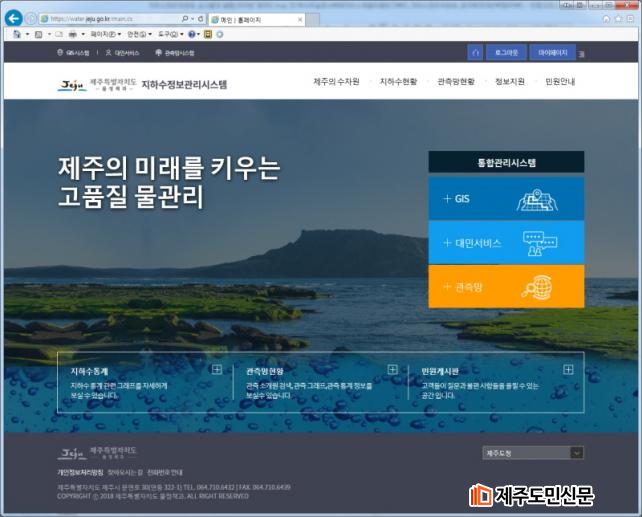Open the 지하수현황 menu
Viewport: 642px width, 517px height.
398,82
